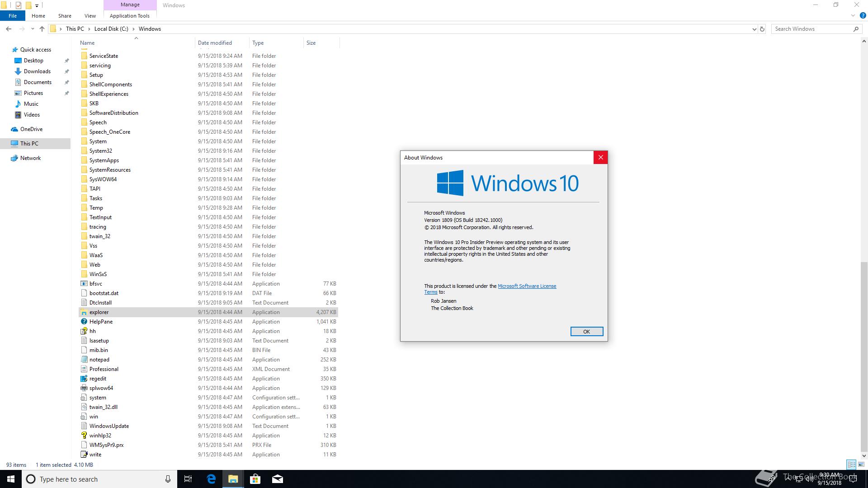Viewport: 868px width, 488px height.
Task: Select the notepad application icon
Action: click(84, 360)
